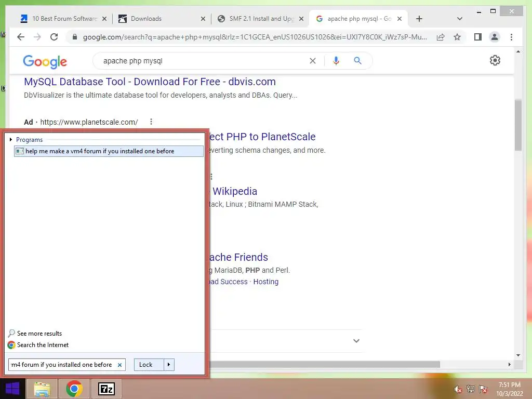Close the Downloads tab
Screen dimensions: 532x399
(203, 19)
